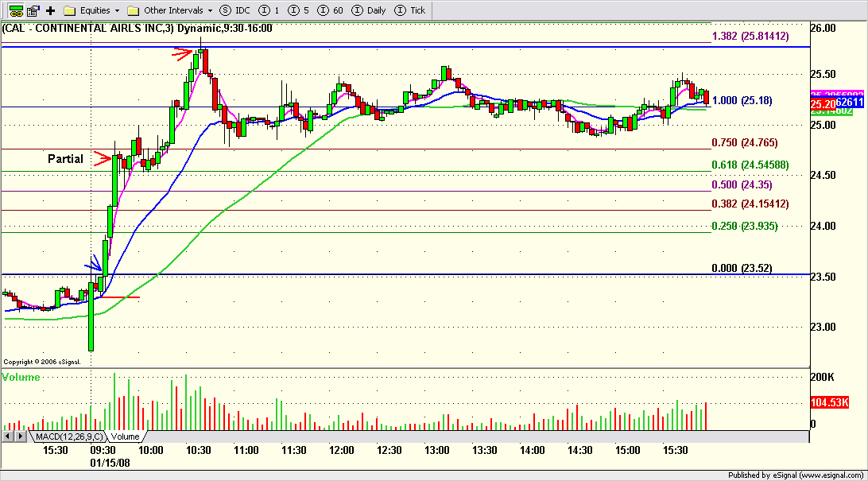Screen dimensions: 868x481
Task: Click the green linking icon in toolbar
Action: (16, 10)
